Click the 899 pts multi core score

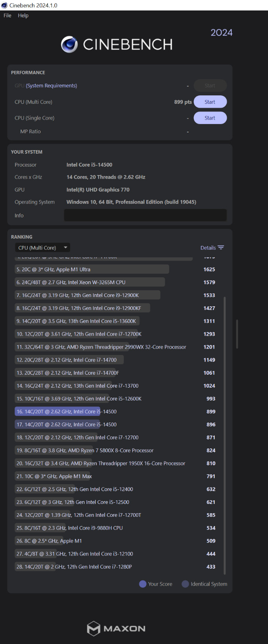(x=183, y=102)
